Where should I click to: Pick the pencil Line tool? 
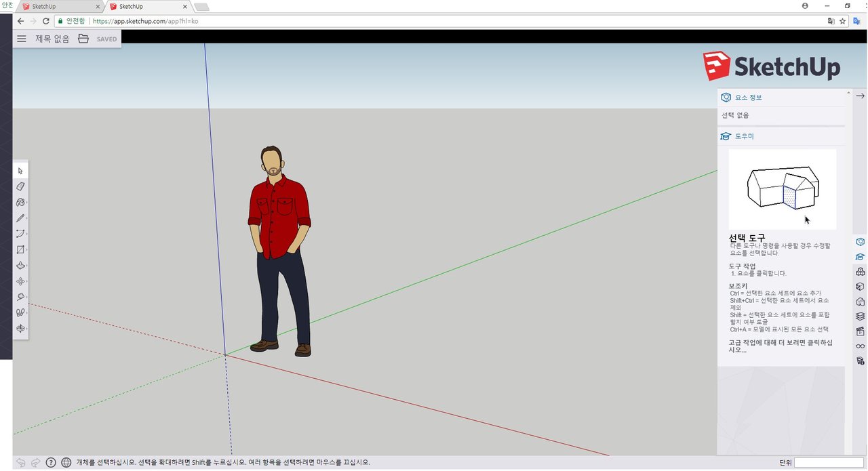(20, 218)
